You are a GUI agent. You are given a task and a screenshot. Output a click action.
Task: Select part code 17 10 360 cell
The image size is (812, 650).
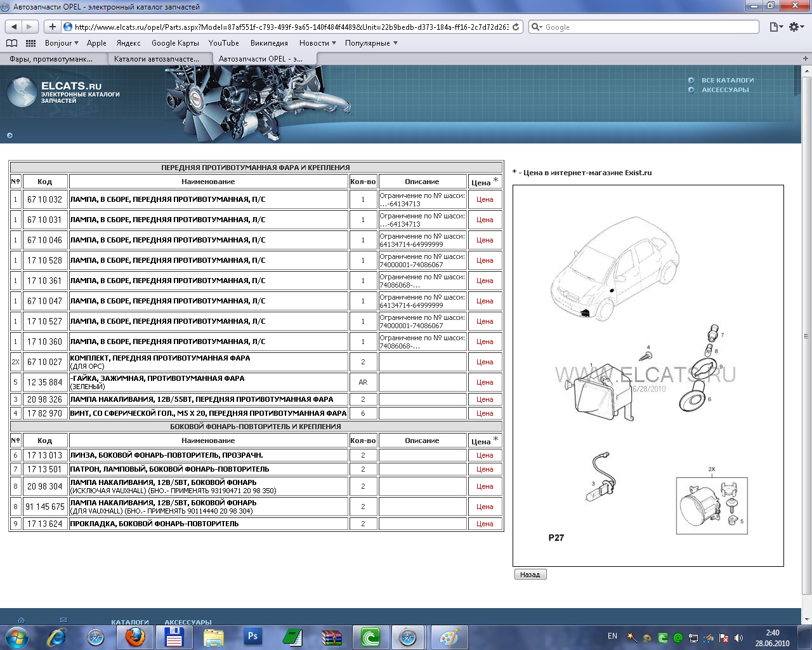tap(45, 342)
